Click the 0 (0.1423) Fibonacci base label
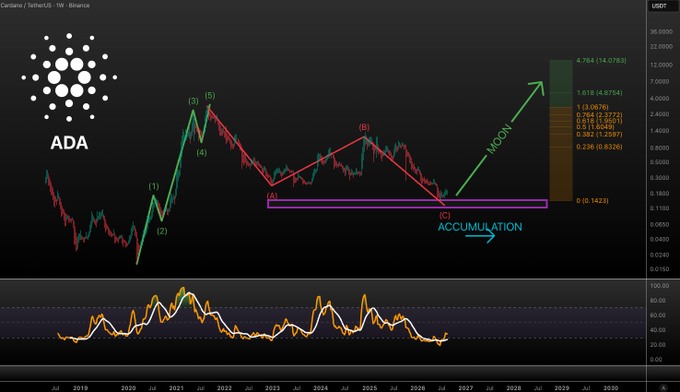 [592, 201]
